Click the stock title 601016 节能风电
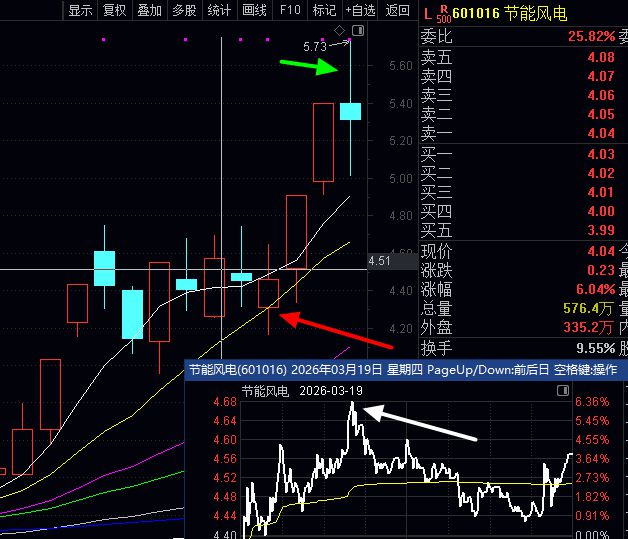Image resolution: width=628 pixels, height=539 pixels. tap(510, 13)
